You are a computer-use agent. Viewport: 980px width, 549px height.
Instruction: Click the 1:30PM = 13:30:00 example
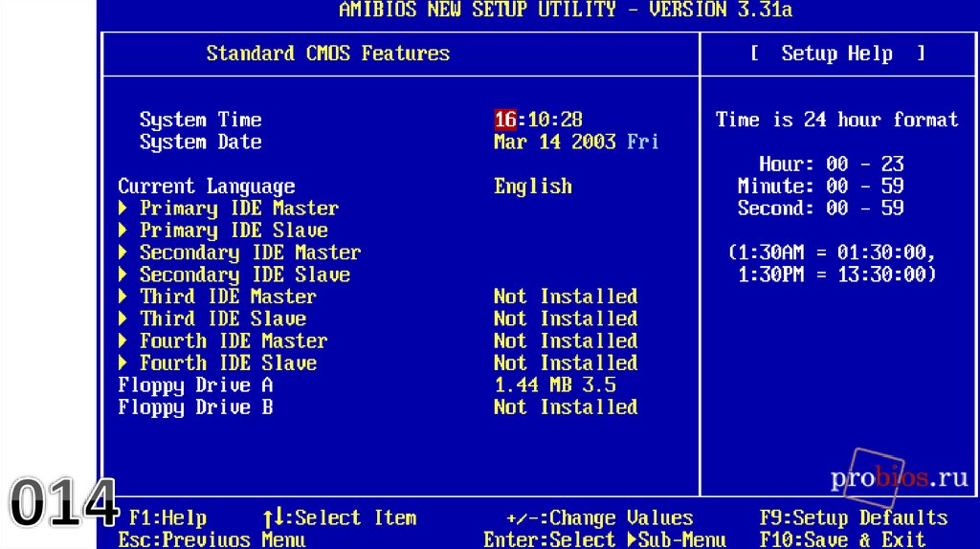pyautogui.click(x=837, y=274)
